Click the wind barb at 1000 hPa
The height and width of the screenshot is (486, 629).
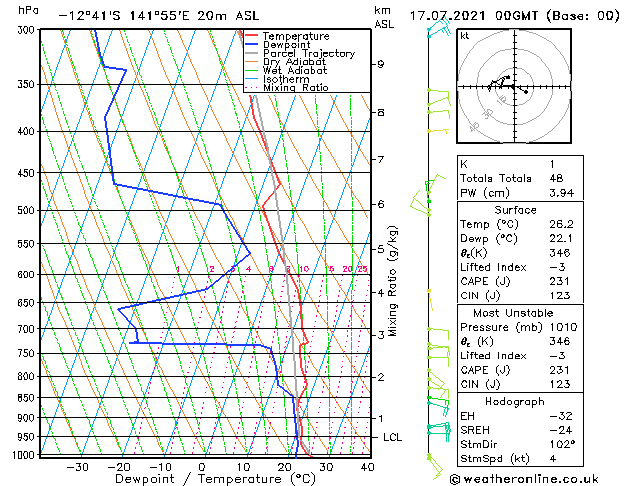click(434, 467)
